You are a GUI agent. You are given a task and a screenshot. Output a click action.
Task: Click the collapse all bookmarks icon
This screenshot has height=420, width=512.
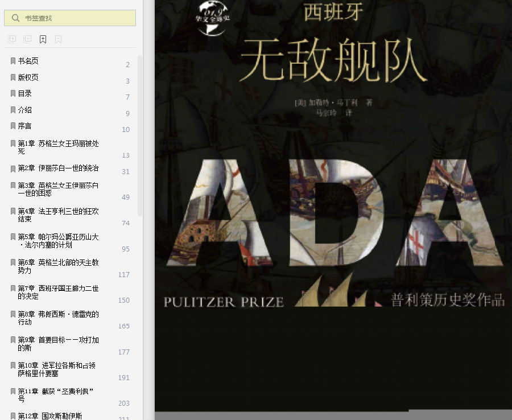point(27,39)
